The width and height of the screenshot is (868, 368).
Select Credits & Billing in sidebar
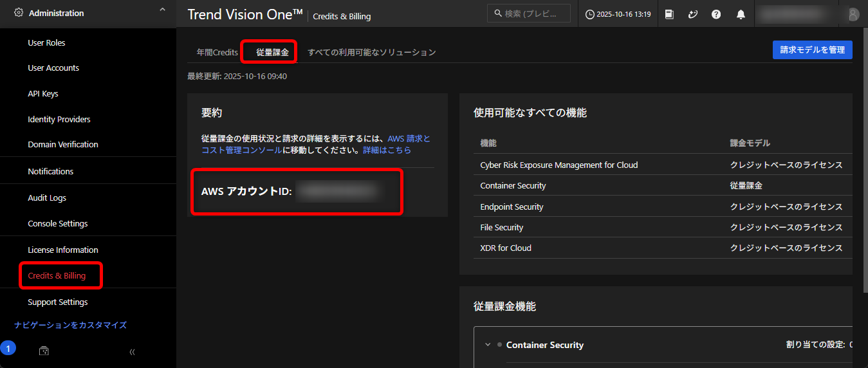(57, 275)
